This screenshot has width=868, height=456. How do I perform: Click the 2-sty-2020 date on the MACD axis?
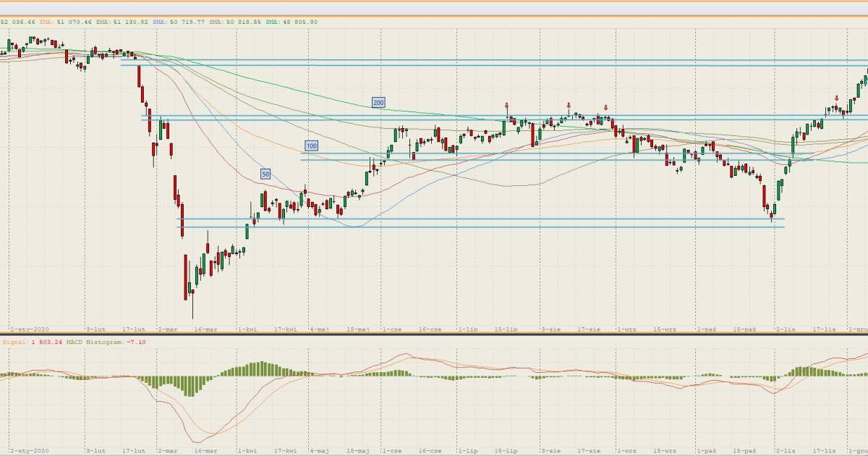29,450
